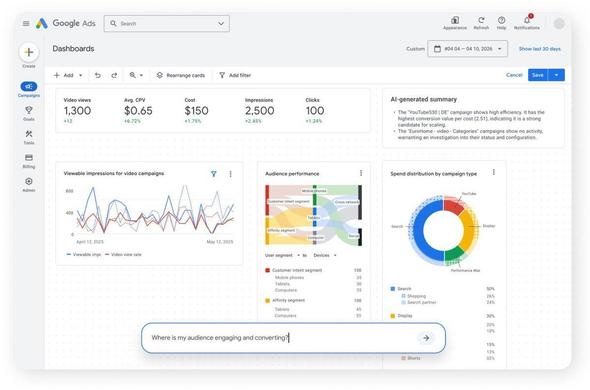Click Search partner row in spend legend
The image size is (590, 390).
click(448, 302)
